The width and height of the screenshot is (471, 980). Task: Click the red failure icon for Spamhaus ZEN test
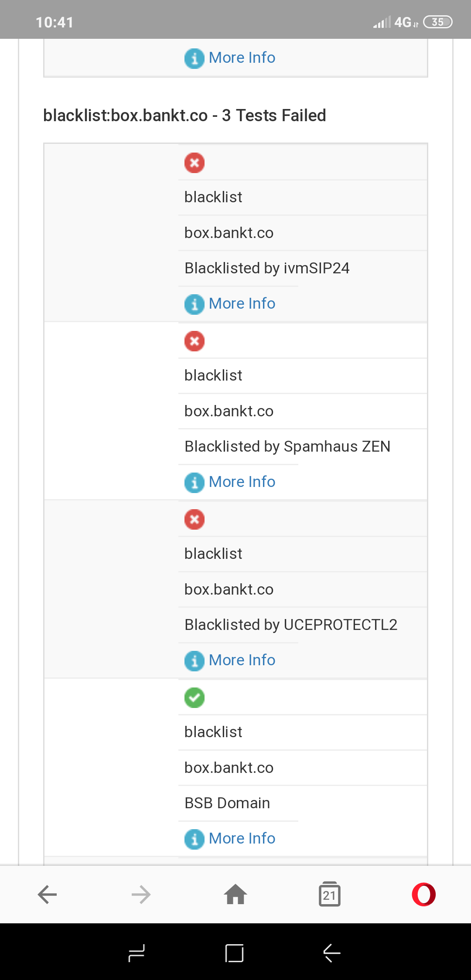click(195, 341)
